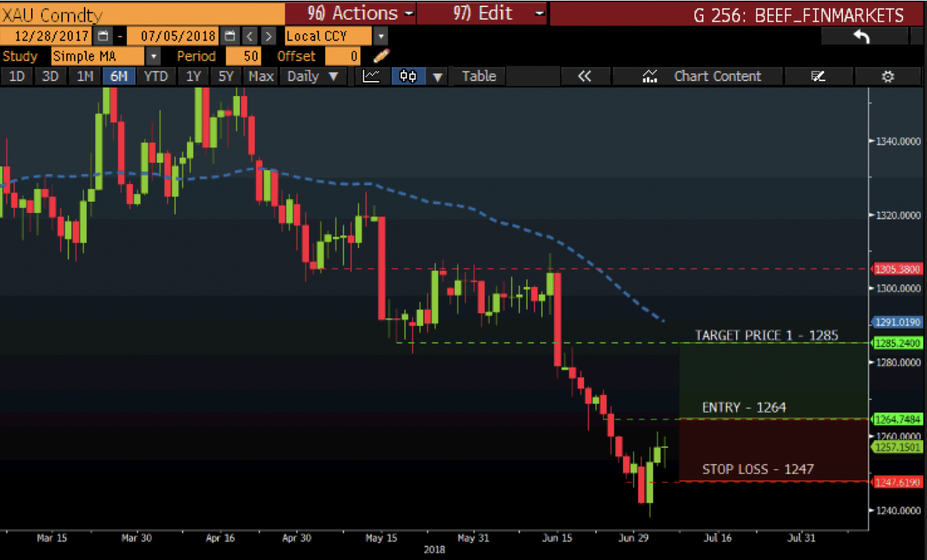Shift date range forward with right arrow

pos(269,36)
